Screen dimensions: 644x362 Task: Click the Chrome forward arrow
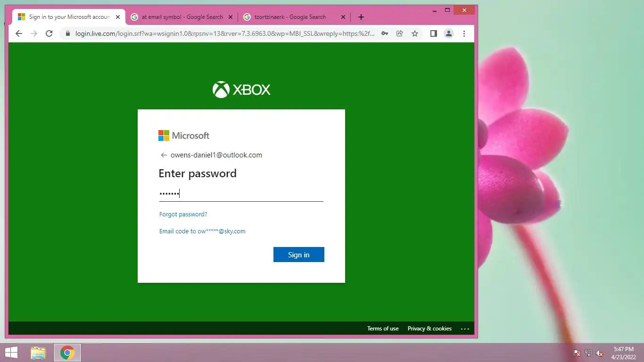click(x=34, y=33)
